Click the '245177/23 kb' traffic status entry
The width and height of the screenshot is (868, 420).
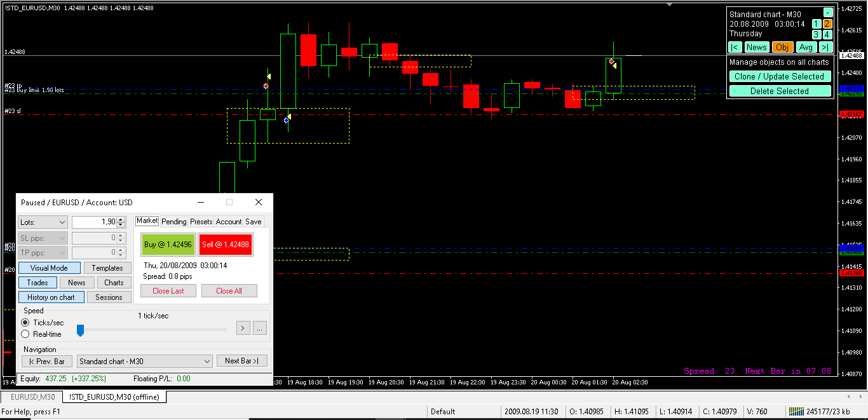(828, 412)
